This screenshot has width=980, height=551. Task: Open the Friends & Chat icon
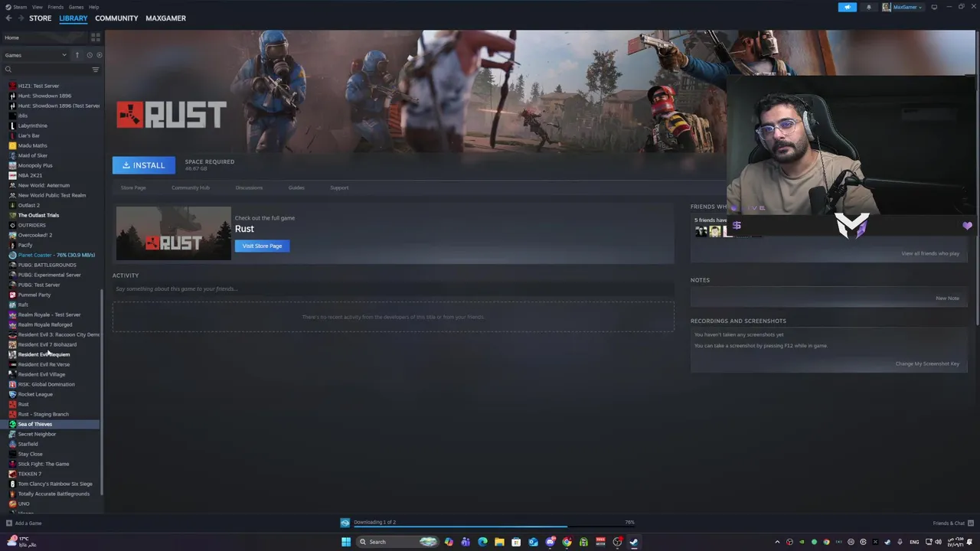971,523
